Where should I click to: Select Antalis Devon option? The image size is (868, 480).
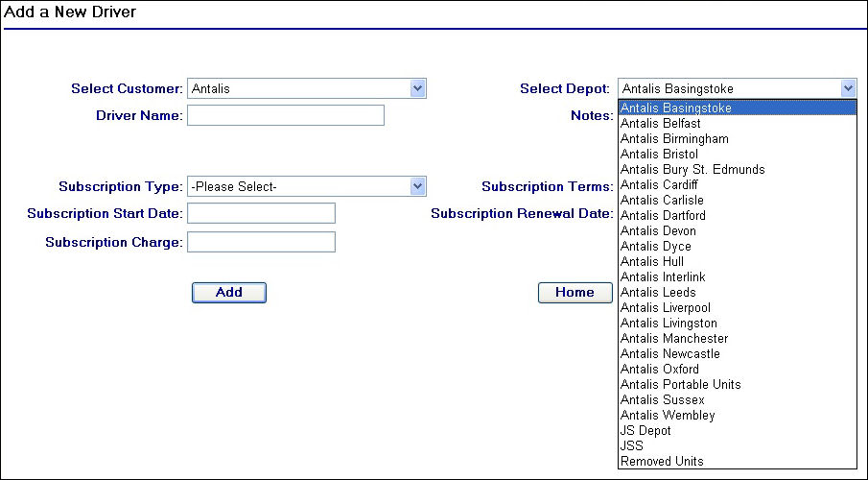(738, 230)
